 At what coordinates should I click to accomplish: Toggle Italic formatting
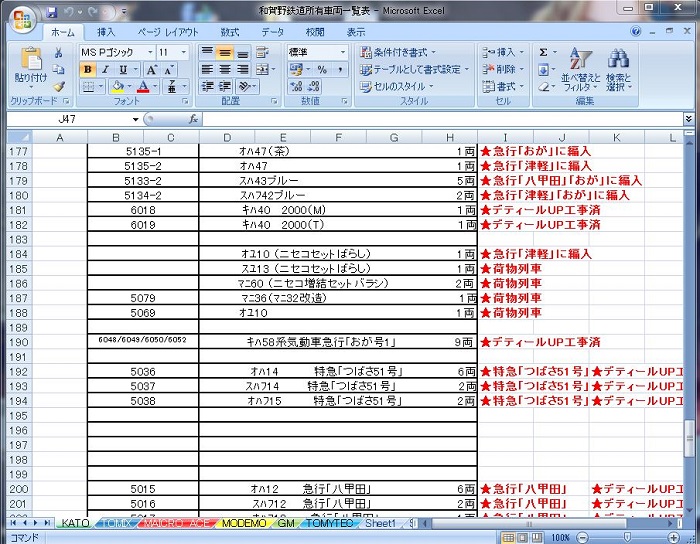tap(105, 70)
